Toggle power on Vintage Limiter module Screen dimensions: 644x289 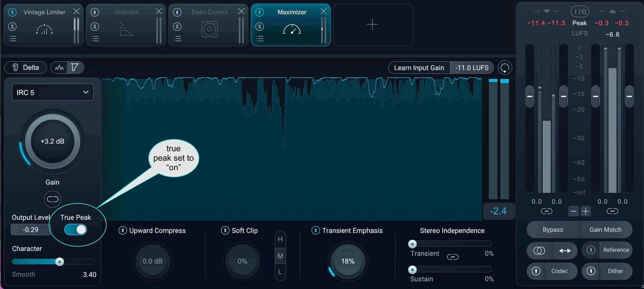(x=12, y=12)
